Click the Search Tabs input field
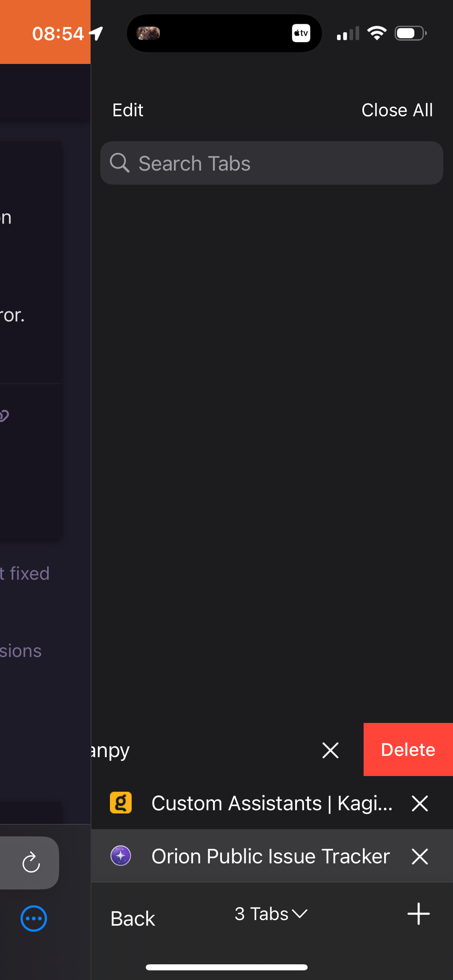The image size is (453, 980). point(282,163)
